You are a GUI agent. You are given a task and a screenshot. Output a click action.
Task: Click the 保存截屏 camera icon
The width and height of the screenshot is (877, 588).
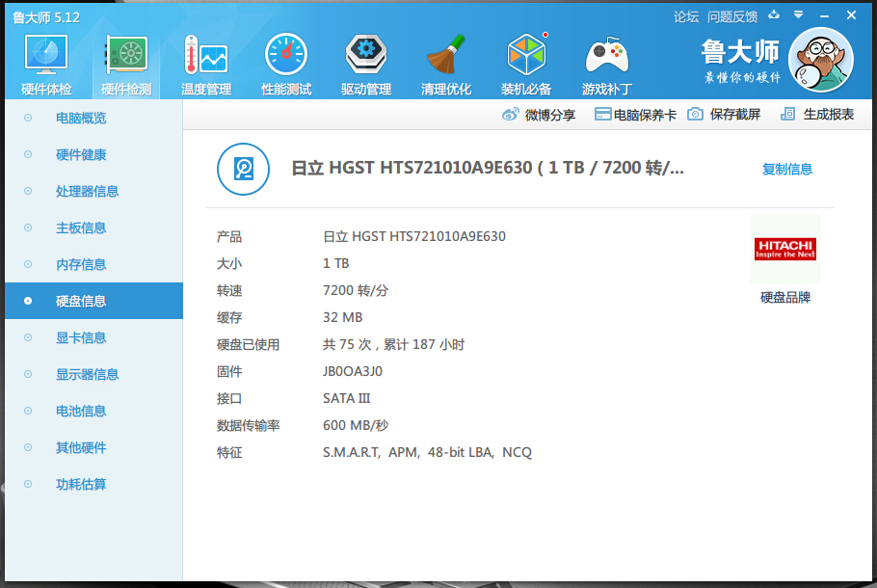[695, 114]
